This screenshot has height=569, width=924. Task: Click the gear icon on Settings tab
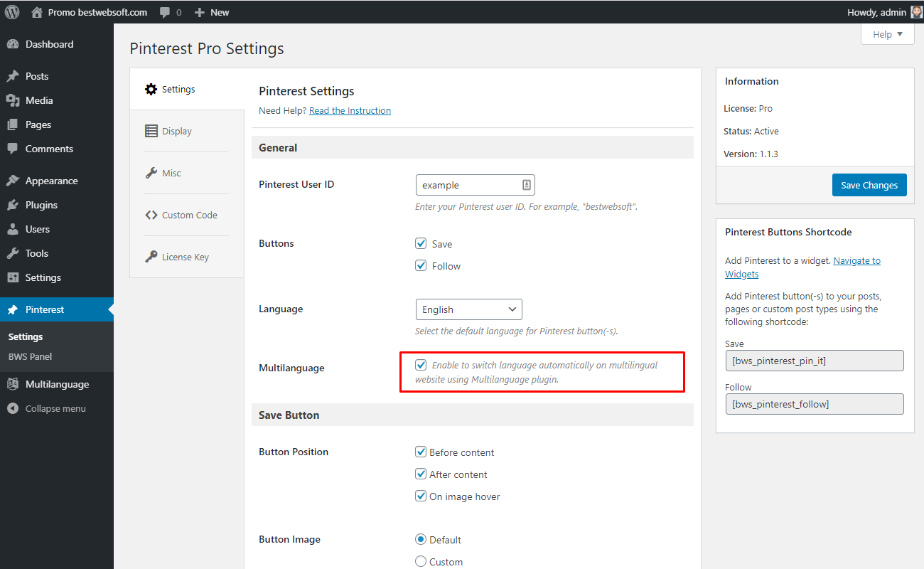[151, 89]
